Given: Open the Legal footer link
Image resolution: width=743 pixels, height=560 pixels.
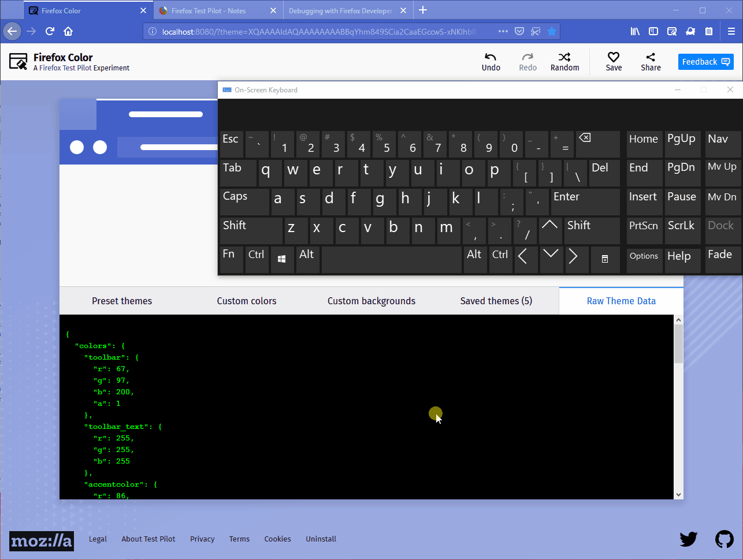Looking at the screenshot, I should (x=98, y=539).
